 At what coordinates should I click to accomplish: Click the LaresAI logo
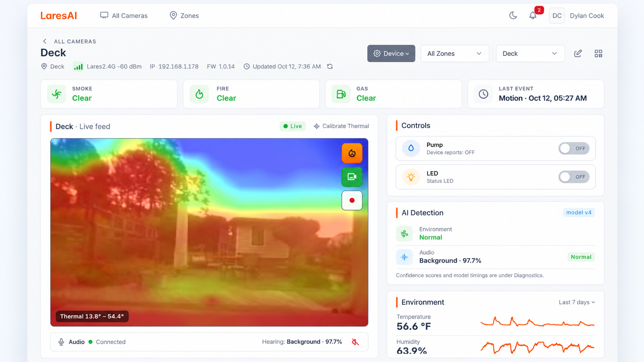59,16
